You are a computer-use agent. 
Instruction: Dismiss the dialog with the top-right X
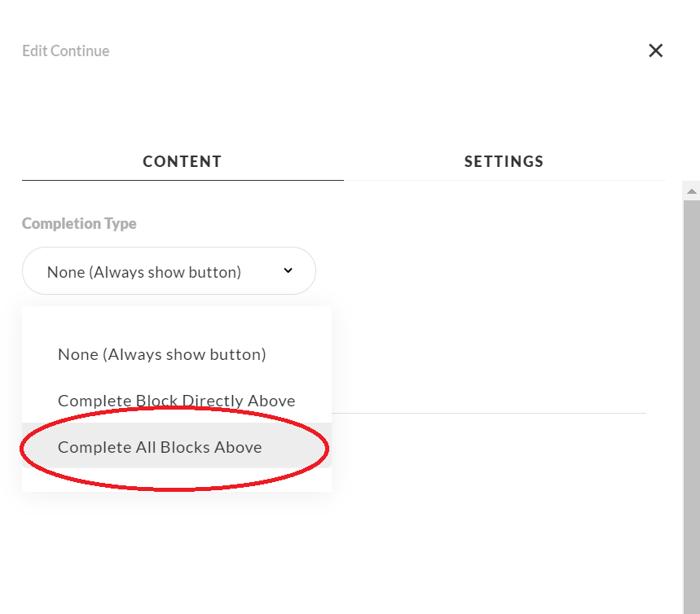pyautogui.click(x=655, y=50)
